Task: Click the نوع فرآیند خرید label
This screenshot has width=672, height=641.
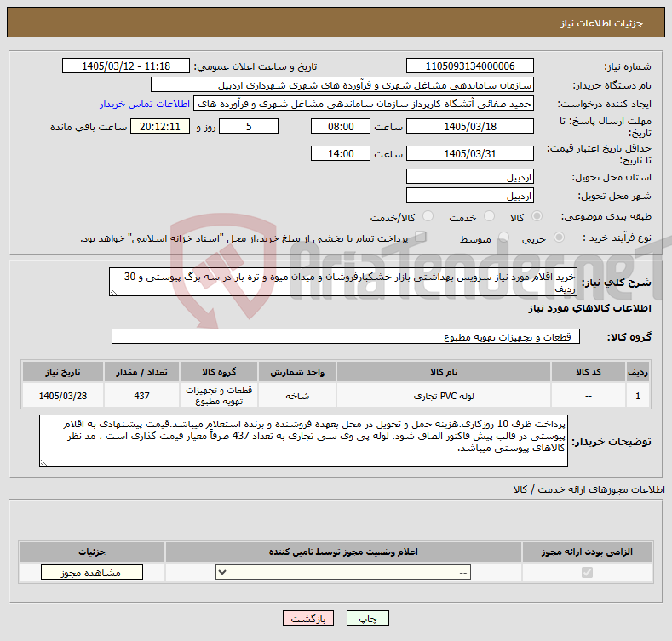Action: click(617, 238)
